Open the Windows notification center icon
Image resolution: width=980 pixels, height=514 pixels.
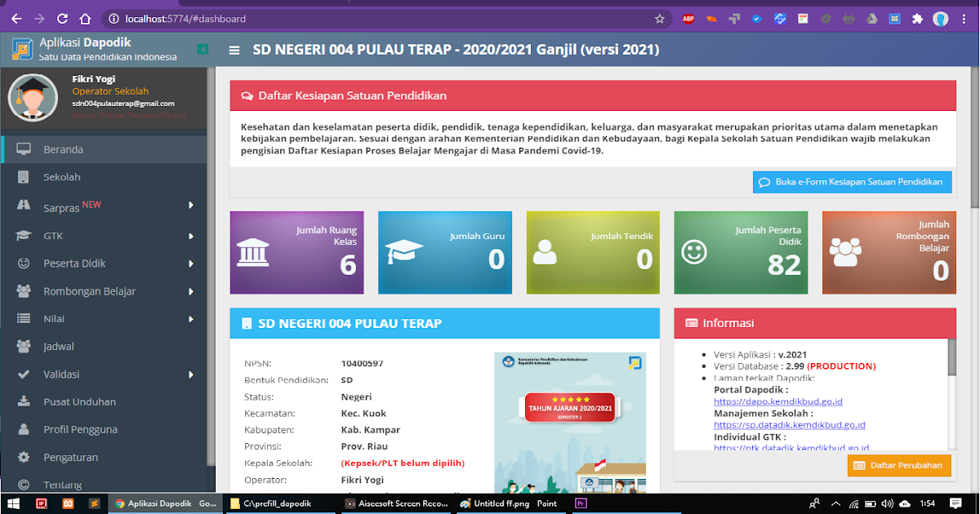(955, 503)
